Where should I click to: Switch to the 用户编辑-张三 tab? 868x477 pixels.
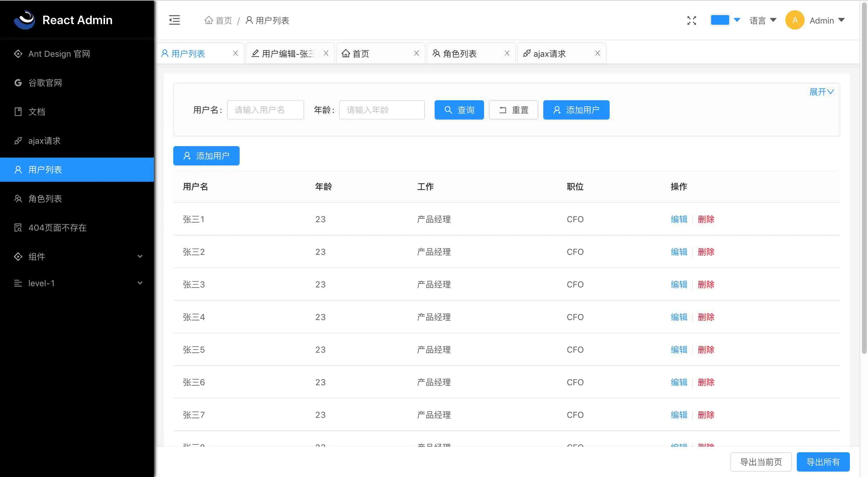tap(286, 53)
